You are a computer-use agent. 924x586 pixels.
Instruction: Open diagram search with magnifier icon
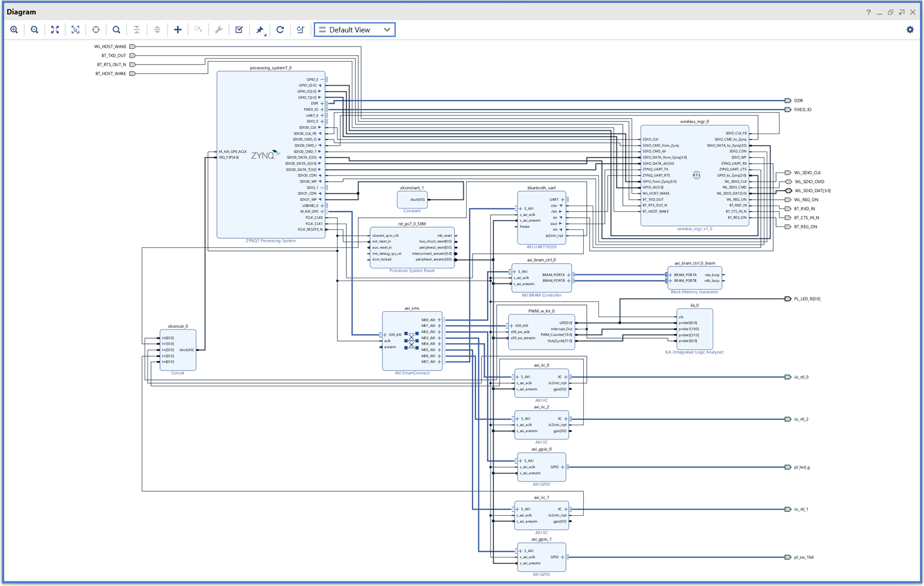(116, 30)
